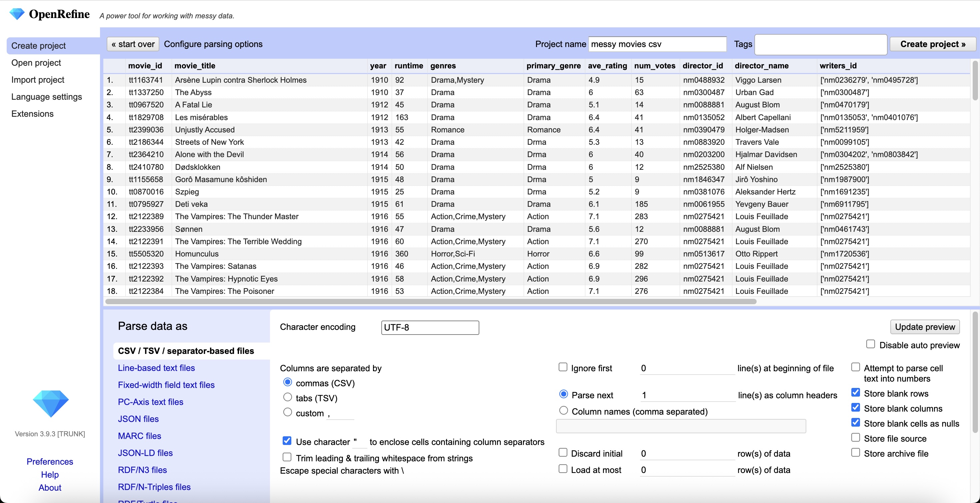Click Ignore first lines count field
Viewport: 980px width, 503px height.
(x=687, y=368)
